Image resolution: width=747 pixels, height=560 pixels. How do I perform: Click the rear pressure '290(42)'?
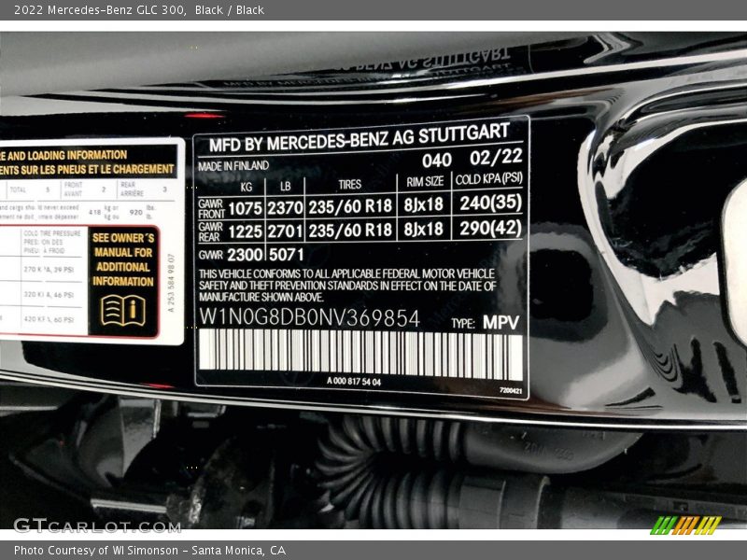tap(491, 228)
